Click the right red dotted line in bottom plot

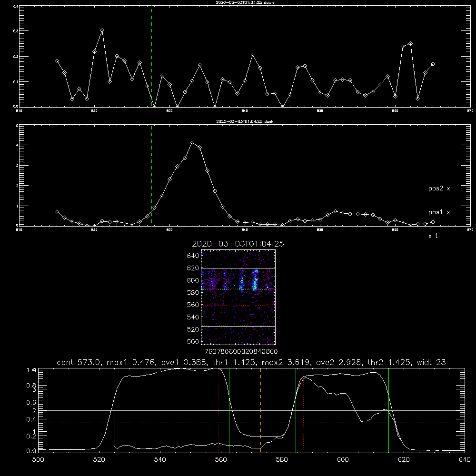coord(303,410)
